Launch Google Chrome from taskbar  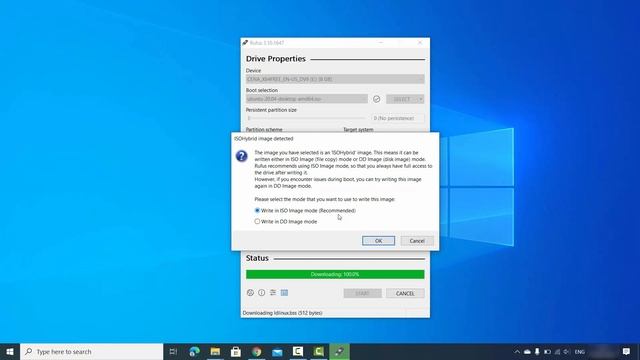(x=256, y=351)
